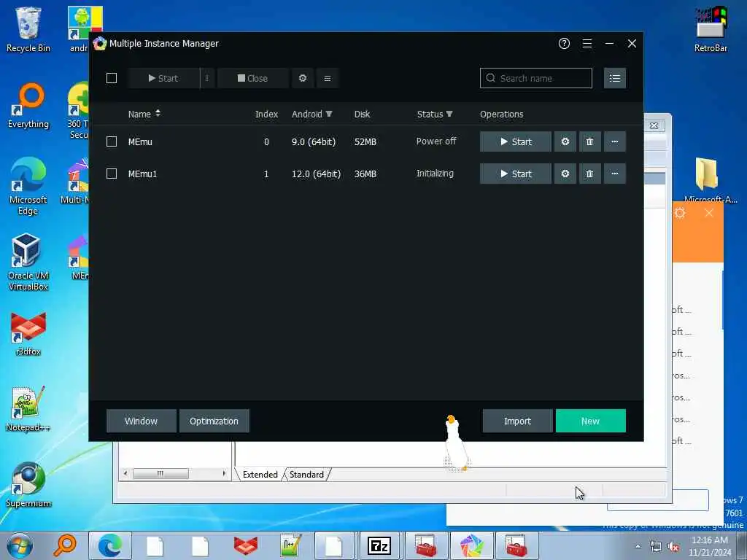Open the hamburger menu in the title bar
Viewport: 747px width, 560px height.
[x=587, y=44]
